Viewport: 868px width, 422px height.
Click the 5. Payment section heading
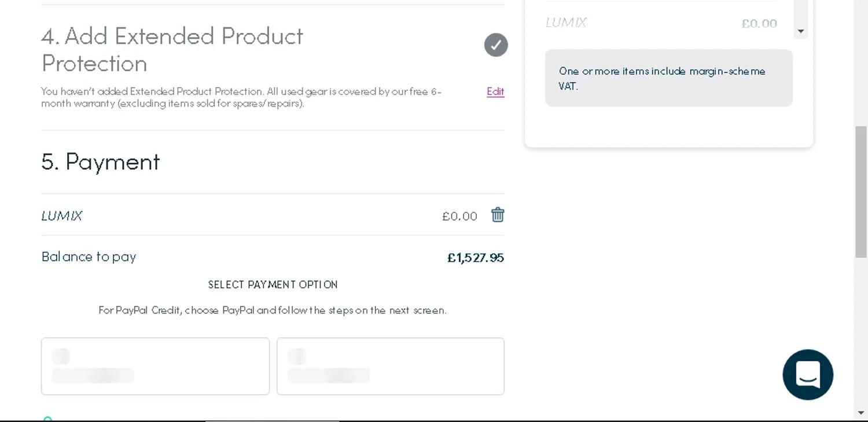click(x=101, y=162)
